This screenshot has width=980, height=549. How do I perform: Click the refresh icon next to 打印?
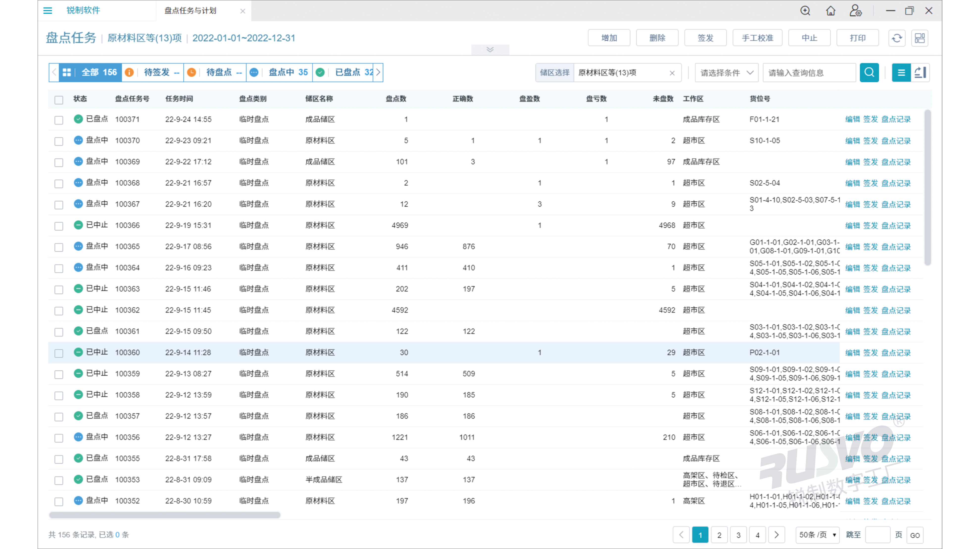point(897,38)
